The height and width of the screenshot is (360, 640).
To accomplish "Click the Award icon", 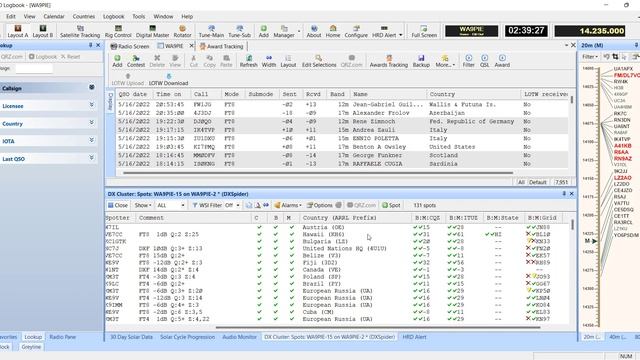I will point(502,61).
